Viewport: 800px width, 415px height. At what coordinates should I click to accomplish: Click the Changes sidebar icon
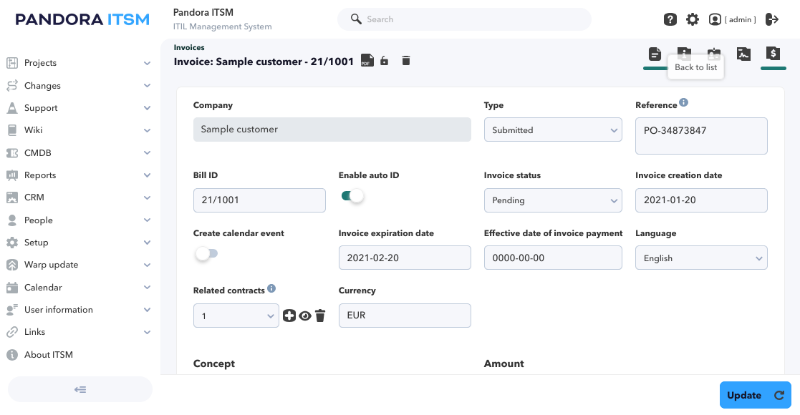(x=12, y=86)
